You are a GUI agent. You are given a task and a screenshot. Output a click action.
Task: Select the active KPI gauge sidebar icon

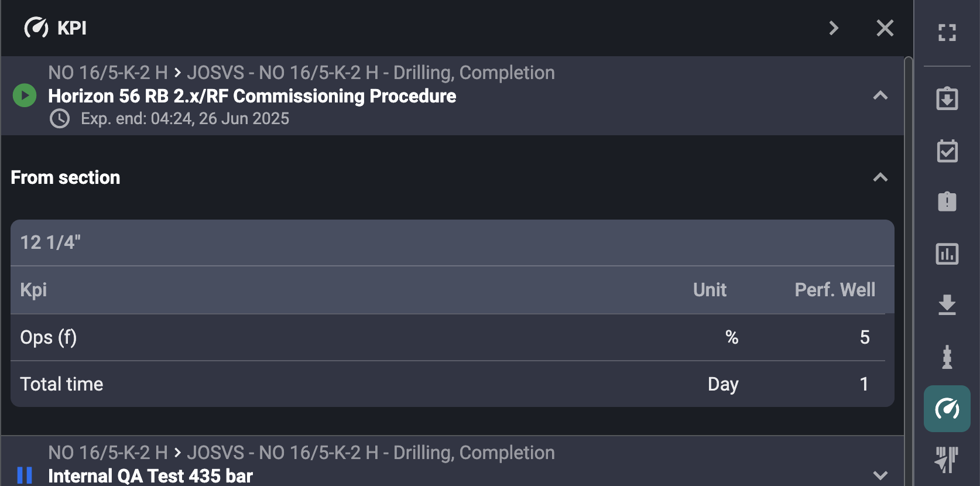947,409
